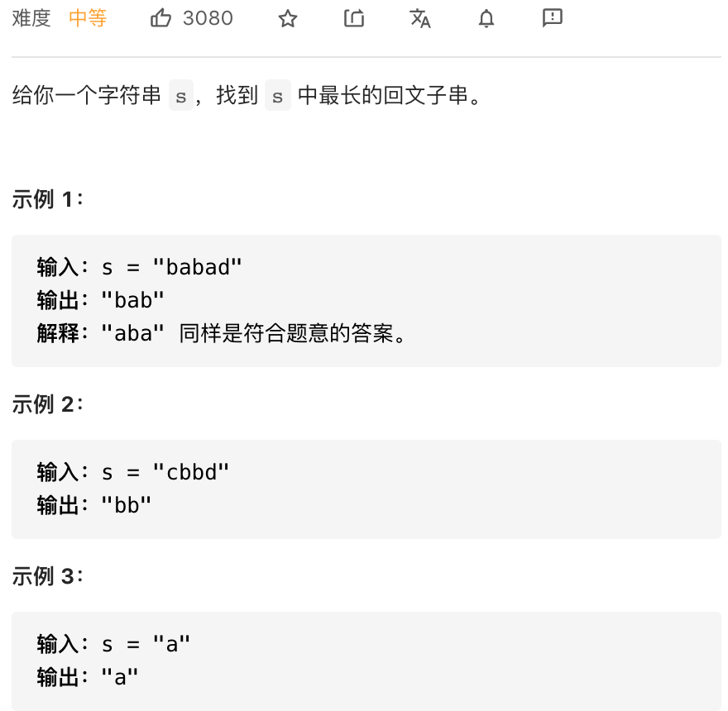Click the input "babad" line

click(139, 267)
